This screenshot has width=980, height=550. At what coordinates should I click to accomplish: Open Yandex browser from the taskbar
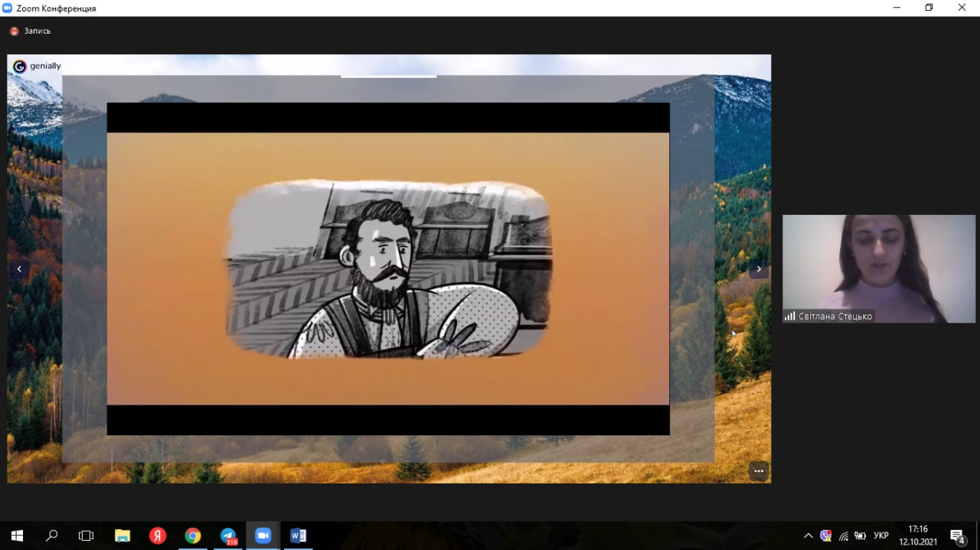[x=158, y=535]
